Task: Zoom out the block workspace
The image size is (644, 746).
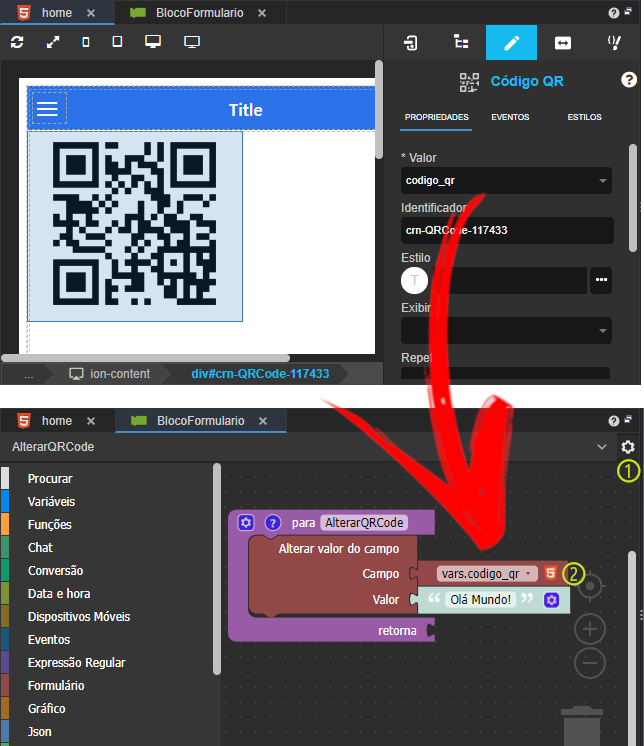Action: click(590, 663)
